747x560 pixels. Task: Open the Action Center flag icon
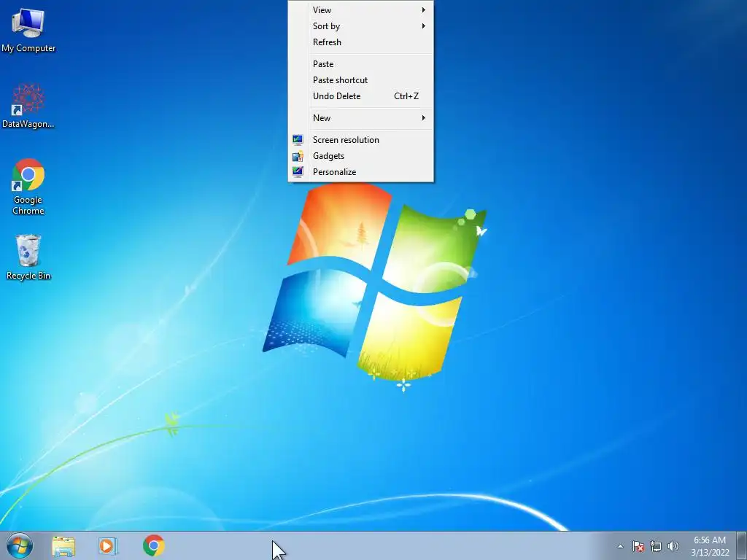pos(638,546)
